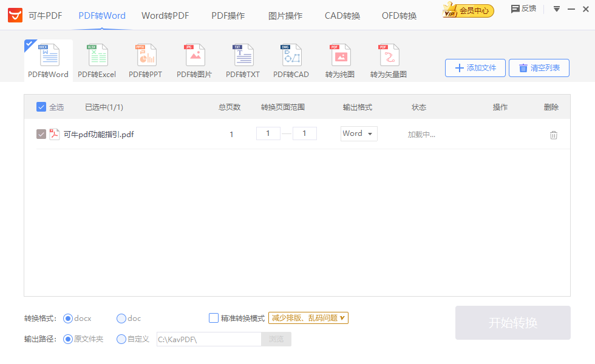Click the file name 可牛pdf功能指引.pdf

[x=98, y=134]
